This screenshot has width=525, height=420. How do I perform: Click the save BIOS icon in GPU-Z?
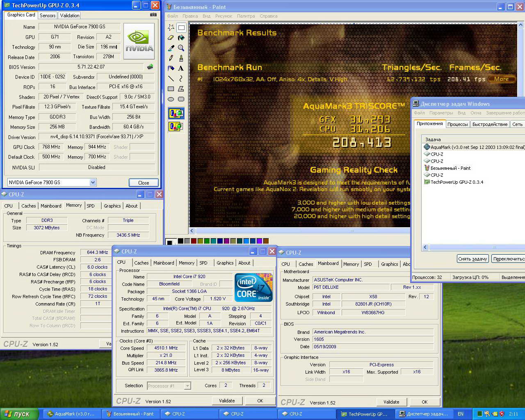[x=150, y=67]
